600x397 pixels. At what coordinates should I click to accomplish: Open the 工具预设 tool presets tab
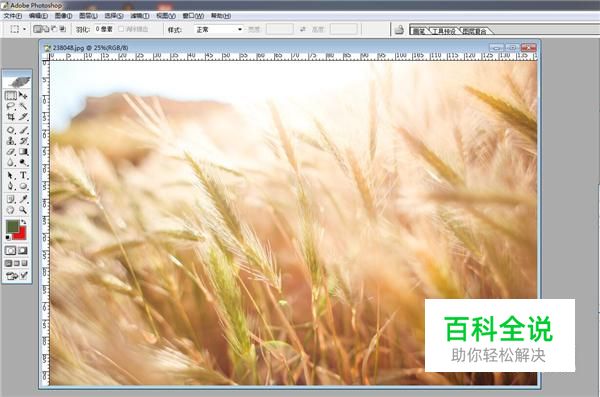pos(445,31)
